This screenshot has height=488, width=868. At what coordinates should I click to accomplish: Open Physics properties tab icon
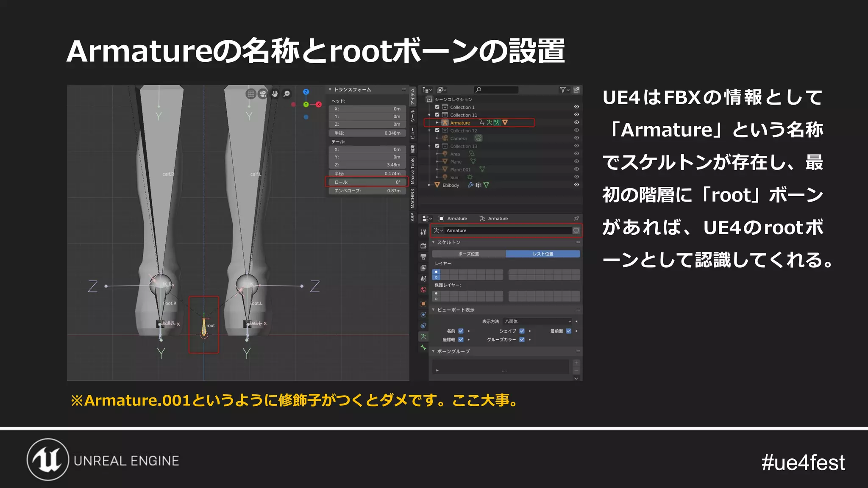pos(423,315)
